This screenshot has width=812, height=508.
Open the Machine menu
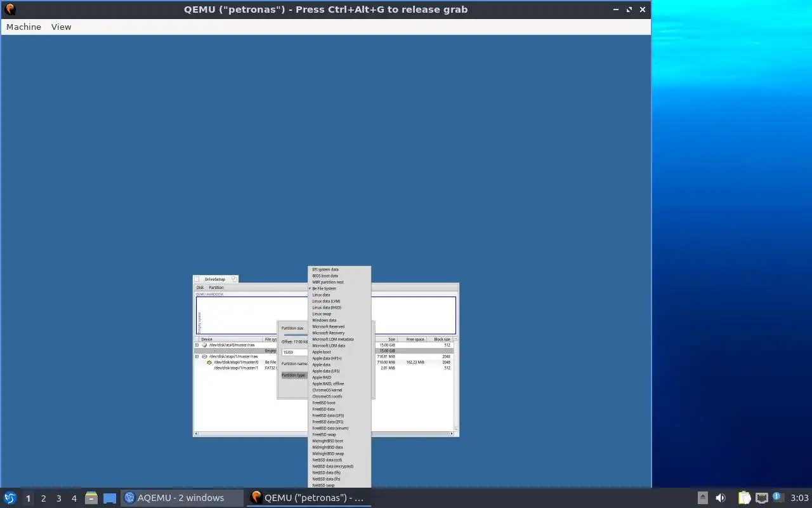click(x=23, y=27)
